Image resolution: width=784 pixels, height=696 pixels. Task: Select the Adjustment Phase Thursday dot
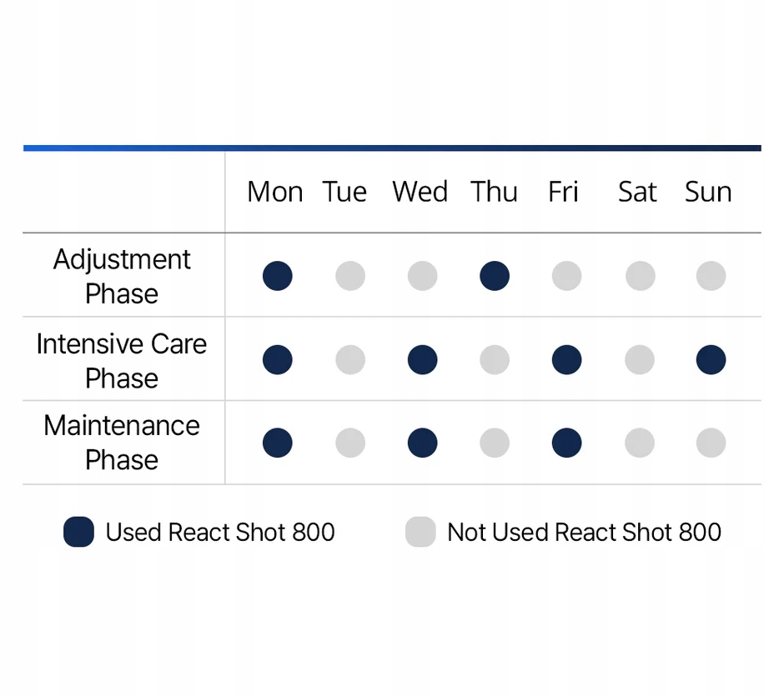[495, 276]
